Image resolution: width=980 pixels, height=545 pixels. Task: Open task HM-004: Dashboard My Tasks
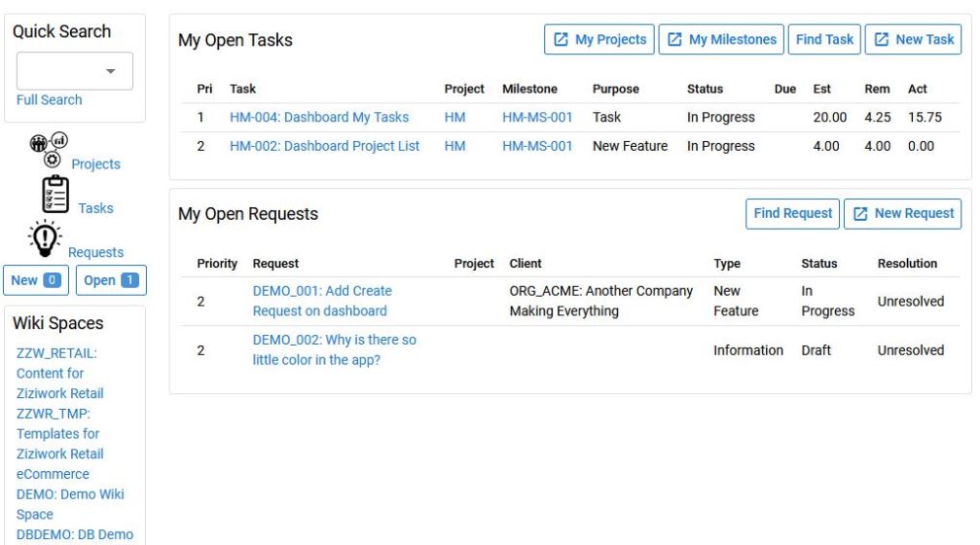click(319, 117)
